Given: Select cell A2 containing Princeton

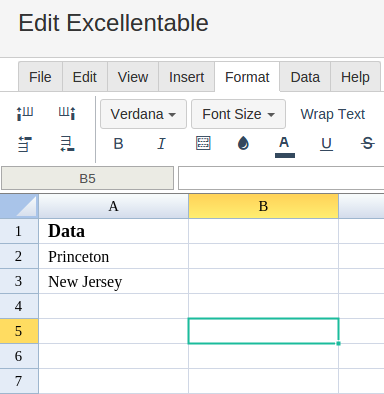Looking at the screenshot, I should (113, 256).
